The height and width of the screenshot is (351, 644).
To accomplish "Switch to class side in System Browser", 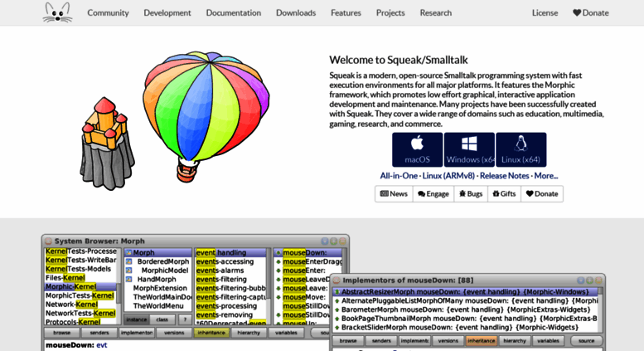I will 162,319.
